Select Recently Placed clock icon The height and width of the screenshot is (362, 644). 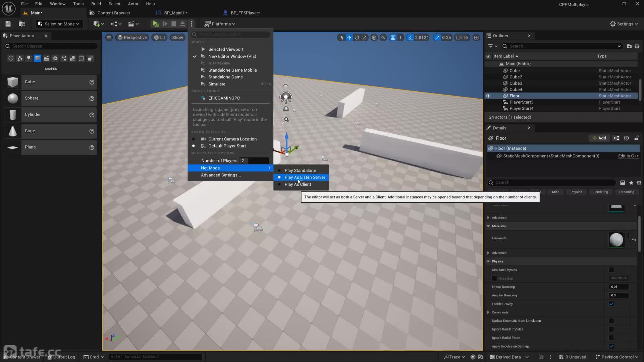[x=11, y=58]
